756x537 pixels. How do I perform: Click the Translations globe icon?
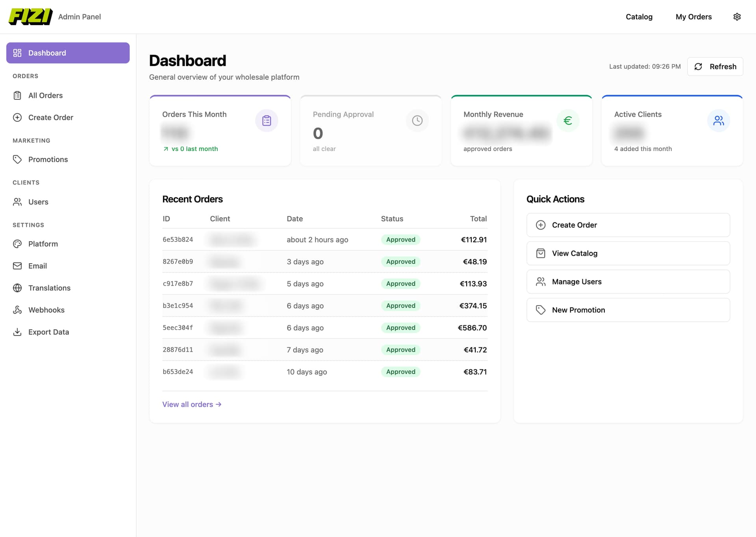click(17, 288)
